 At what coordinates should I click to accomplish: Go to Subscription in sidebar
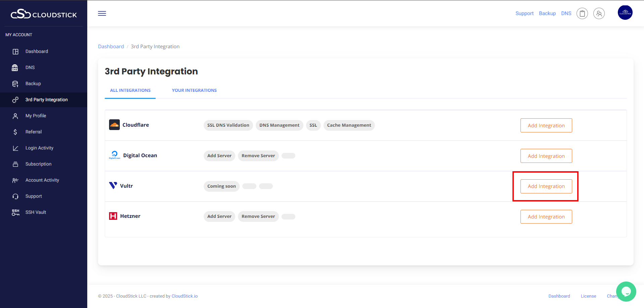pyautogui.click(x=38, y=164)
